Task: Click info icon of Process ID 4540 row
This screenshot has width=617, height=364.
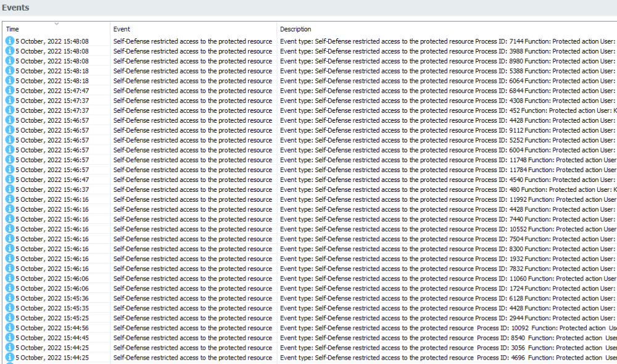Action: [x=10, y=179]
